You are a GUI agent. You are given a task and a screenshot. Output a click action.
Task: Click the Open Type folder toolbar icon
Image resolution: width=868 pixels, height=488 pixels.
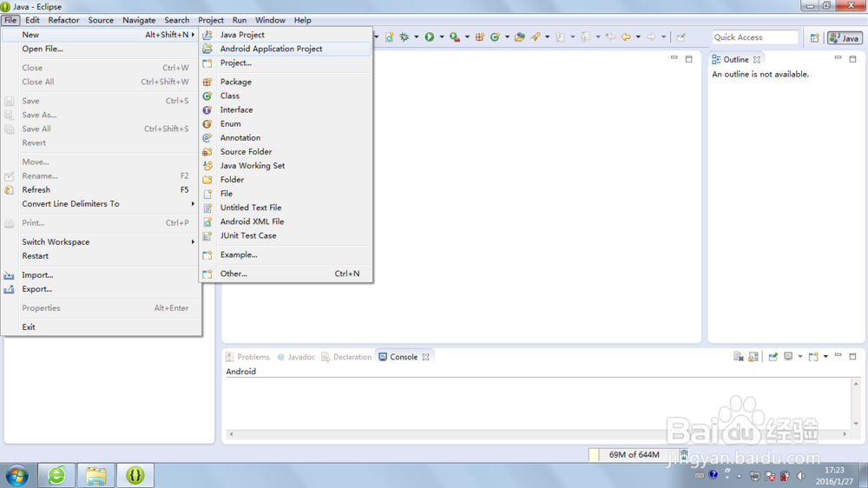point(519,37)
